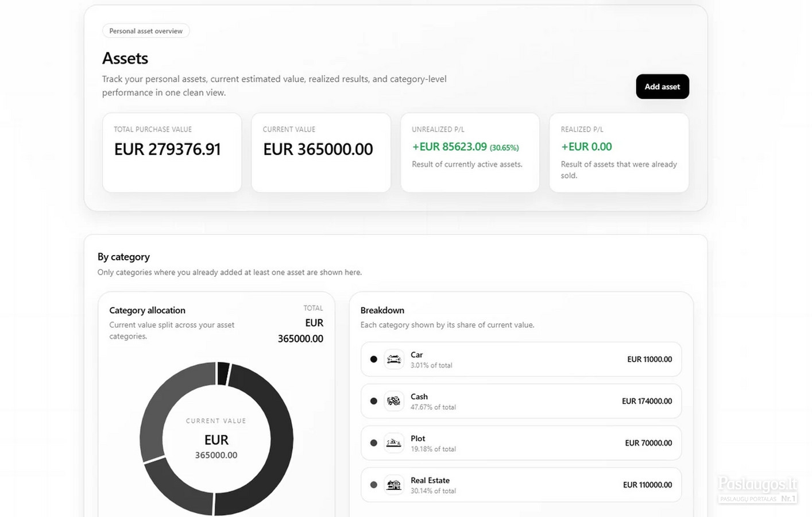The height and width of the screenshot is (517, 812).
Task: Click the Add asset button
Action: coord(662,87)
